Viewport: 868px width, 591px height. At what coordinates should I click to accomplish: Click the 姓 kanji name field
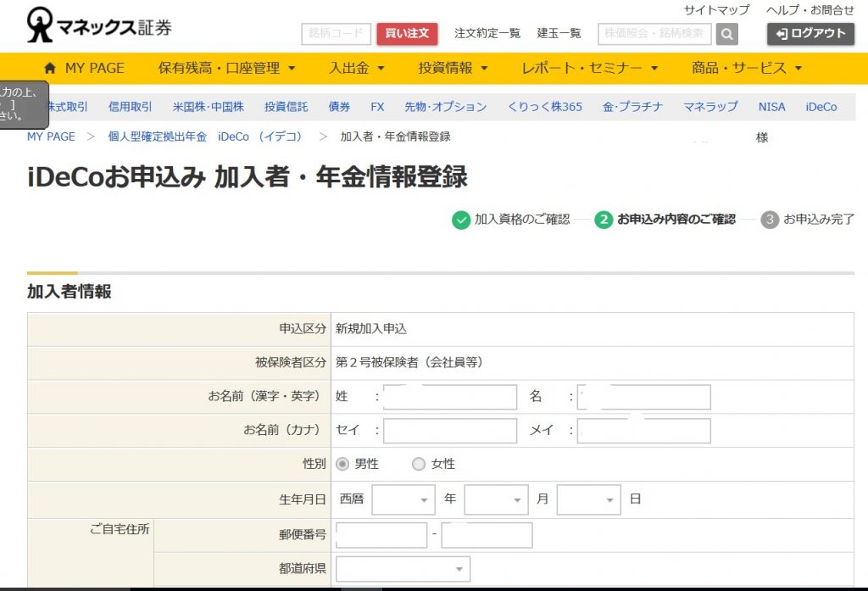(450, 397)
